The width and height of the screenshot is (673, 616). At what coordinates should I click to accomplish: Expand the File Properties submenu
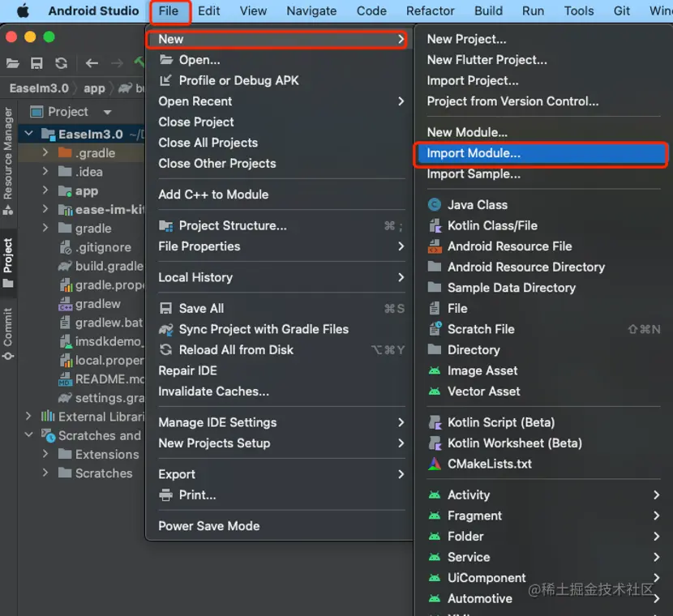pyautogui.click(x=280, y=246)
